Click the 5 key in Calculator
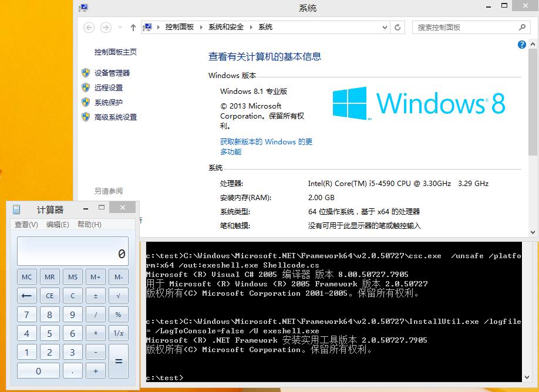 tap(50, 333)
